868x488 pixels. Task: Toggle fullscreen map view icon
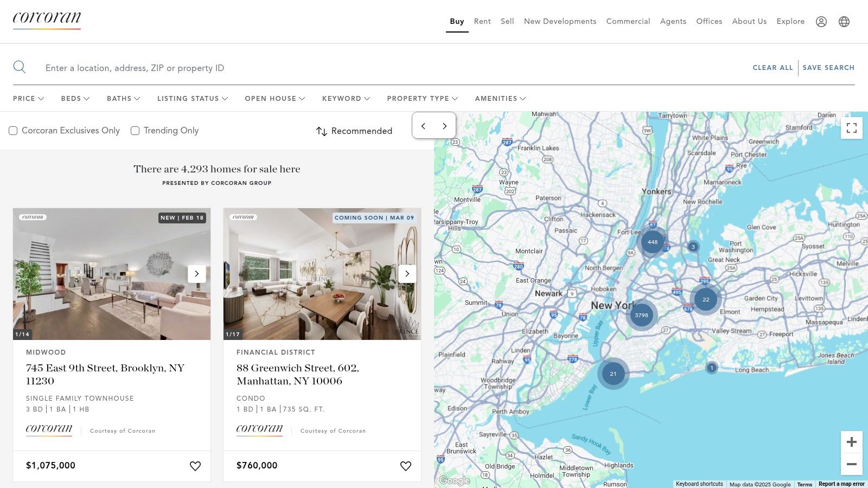[x=852, y=128]
